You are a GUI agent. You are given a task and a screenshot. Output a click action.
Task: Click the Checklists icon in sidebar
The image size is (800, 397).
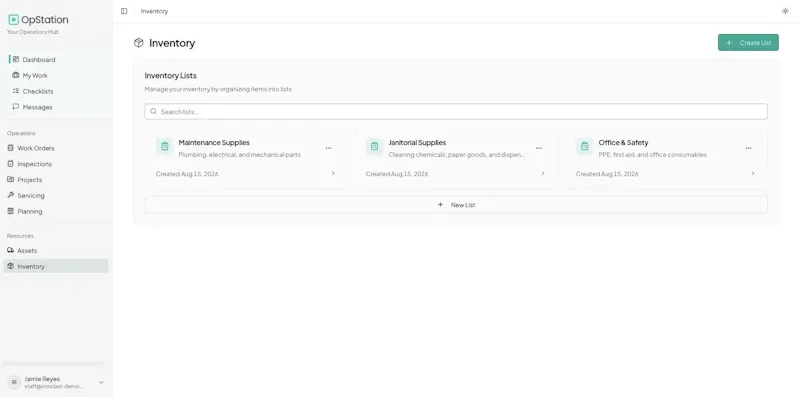pyautogui.click(x=16, y=91)
